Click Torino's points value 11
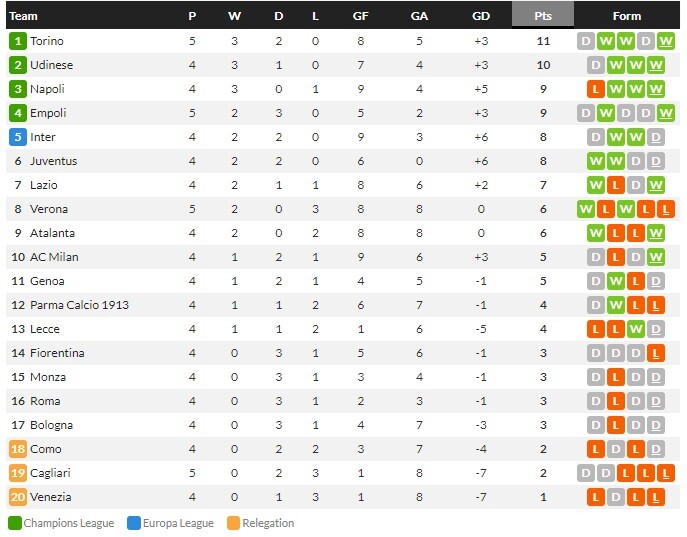The width and height of the screenshot is (687, 537). coord(543,41)
